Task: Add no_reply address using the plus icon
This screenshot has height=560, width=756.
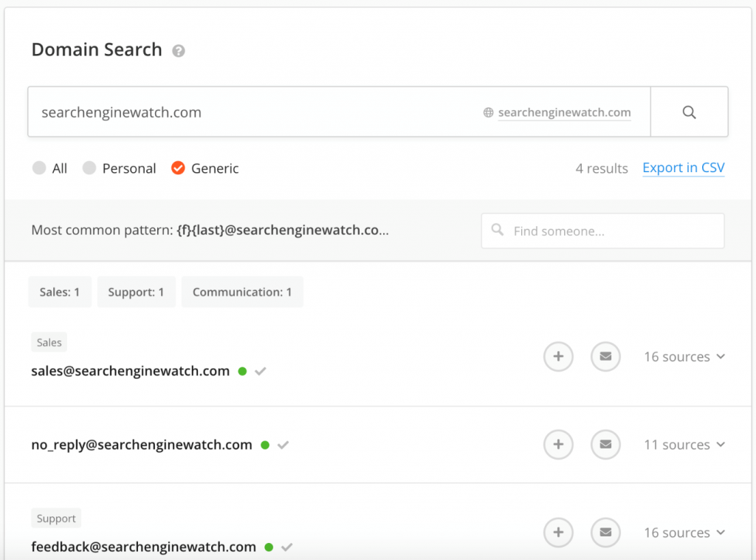Action: [x=558, y=445]
